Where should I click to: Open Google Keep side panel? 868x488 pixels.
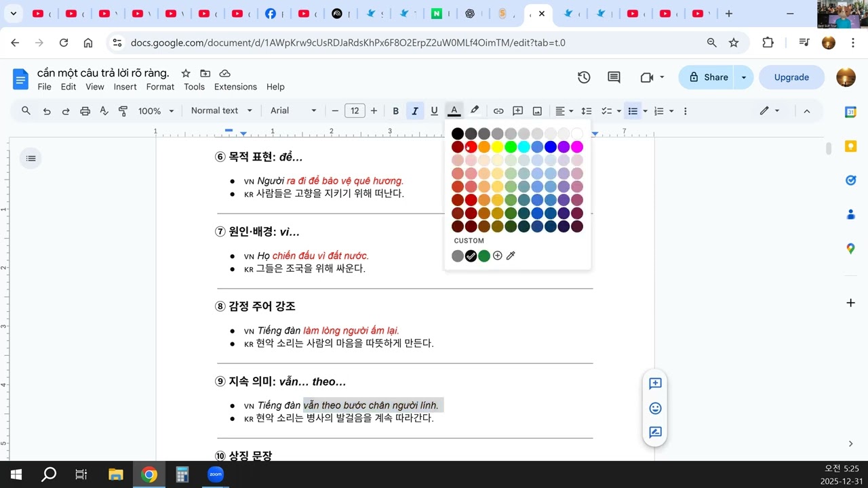pyautogui.click(x=850, y=146)
